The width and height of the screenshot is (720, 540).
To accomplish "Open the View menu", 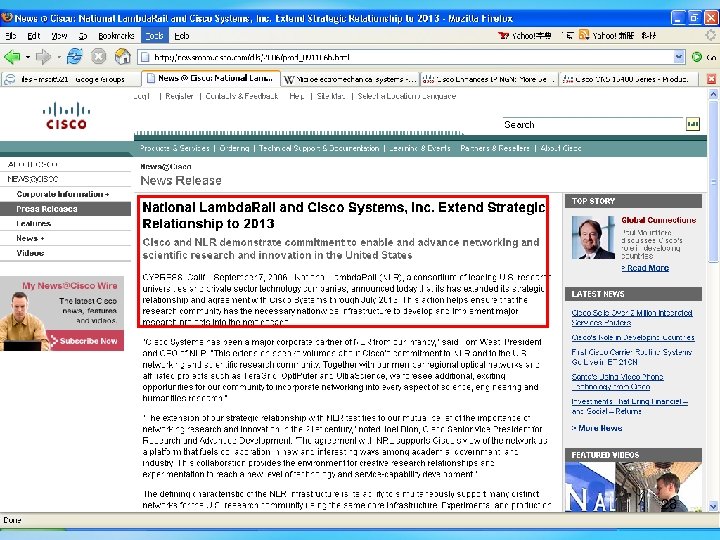I will [x=59, y=35].
